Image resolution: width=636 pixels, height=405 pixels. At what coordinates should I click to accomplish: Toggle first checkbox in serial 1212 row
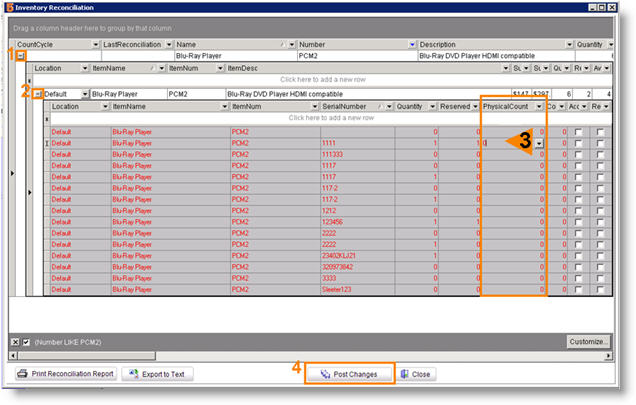(578, 211)
